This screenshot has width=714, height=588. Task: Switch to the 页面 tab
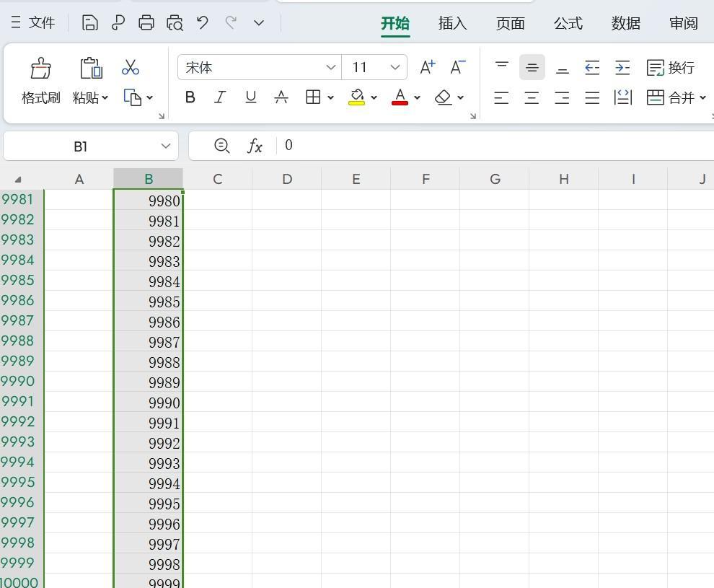[510, 23]
